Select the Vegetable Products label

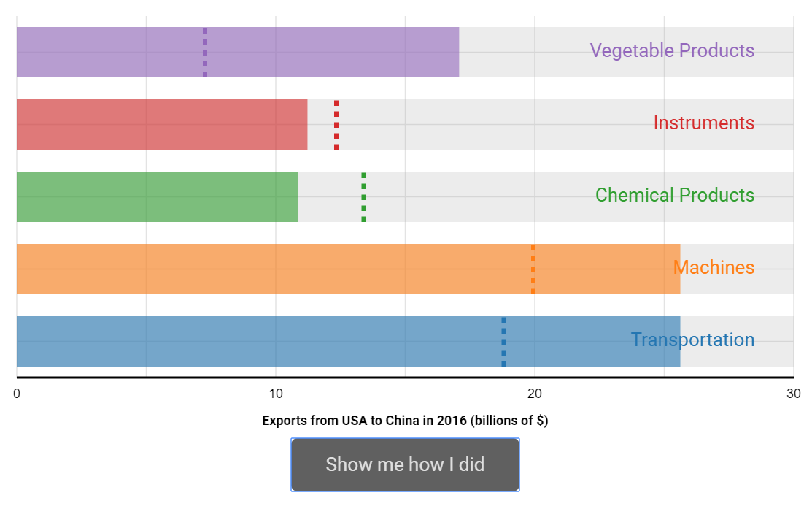tap(672, 50)
